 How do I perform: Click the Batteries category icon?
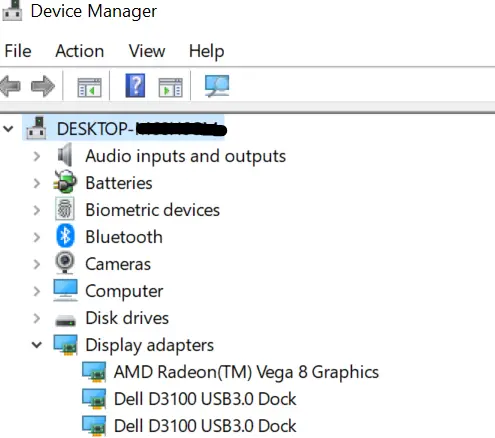point(65,182)
